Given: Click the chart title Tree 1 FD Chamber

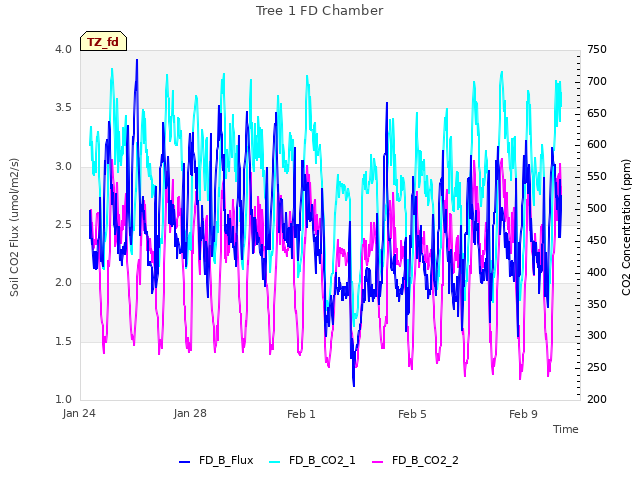Looking at the screenshot, I should tap(320, 11).
